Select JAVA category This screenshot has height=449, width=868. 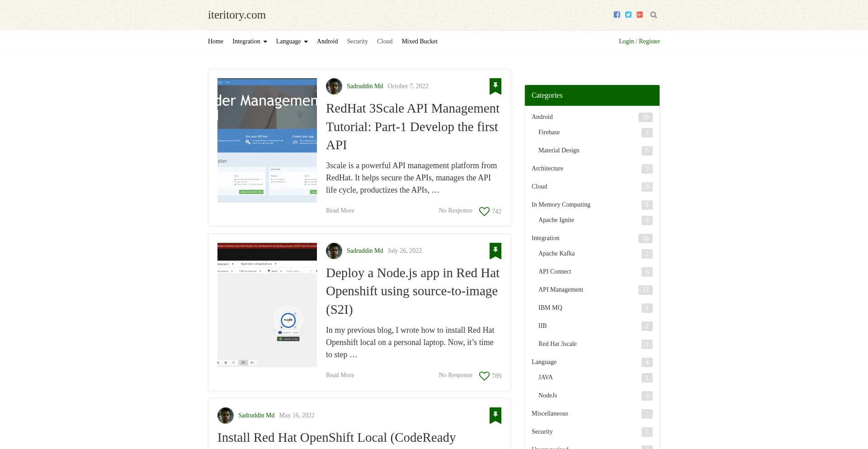[x=545, y=377]
